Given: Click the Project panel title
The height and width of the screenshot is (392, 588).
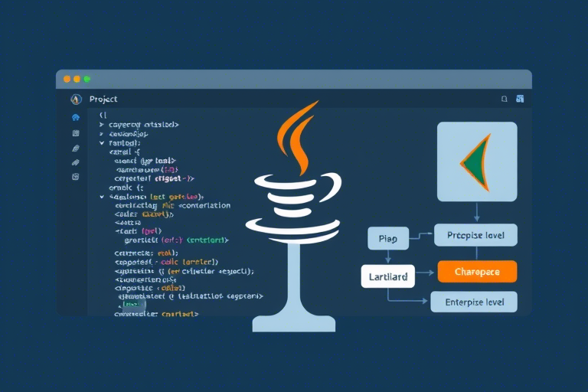Looking at the screenshot, I should pos(103,99).
